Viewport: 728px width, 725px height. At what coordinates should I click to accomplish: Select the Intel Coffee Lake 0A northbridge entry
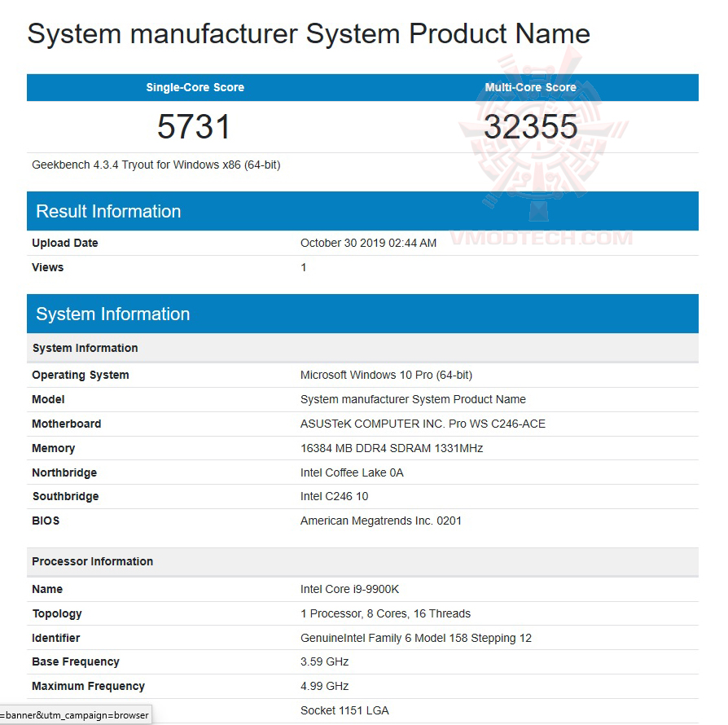352,472
